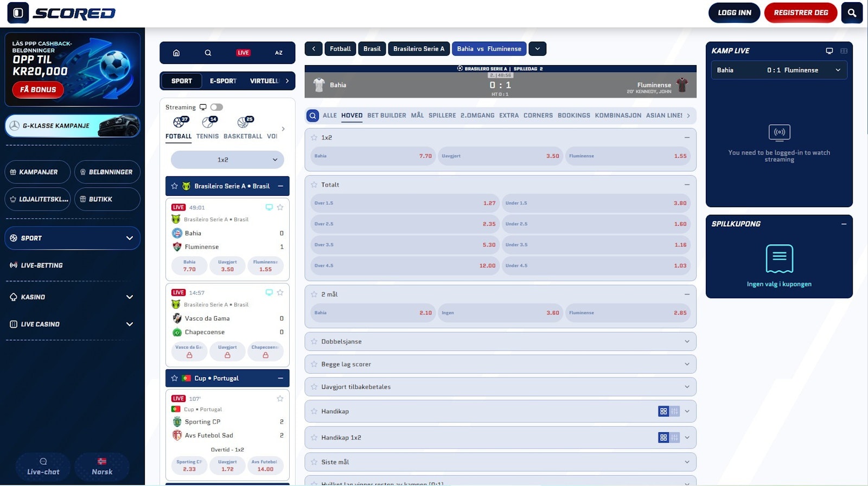This screenshot has height=486, width=868.
Task: Expand the Dobbelsjanse market
Action: 500,342
